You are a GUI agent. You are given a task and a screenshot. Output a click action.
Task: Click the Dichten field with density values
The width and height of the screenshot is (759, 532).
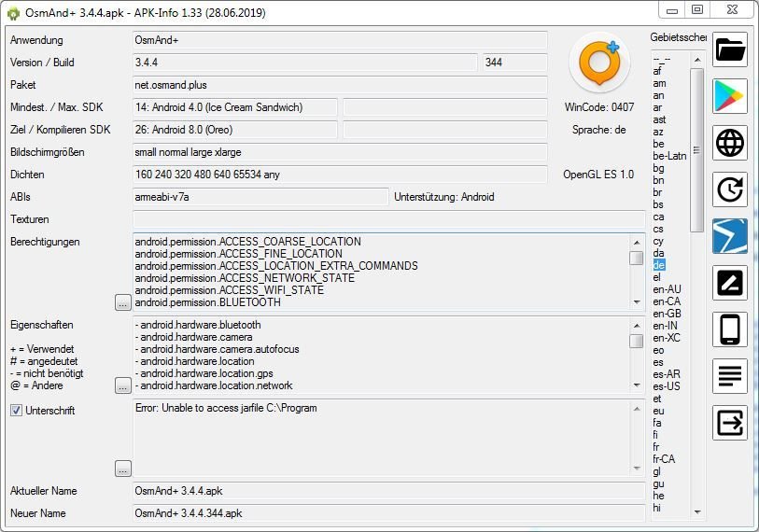coord(340,175)
